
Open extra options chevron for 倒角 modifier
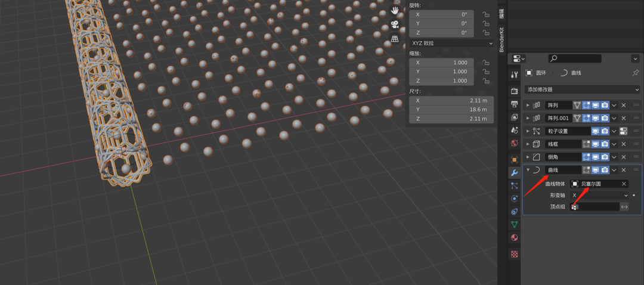[614, 157]
